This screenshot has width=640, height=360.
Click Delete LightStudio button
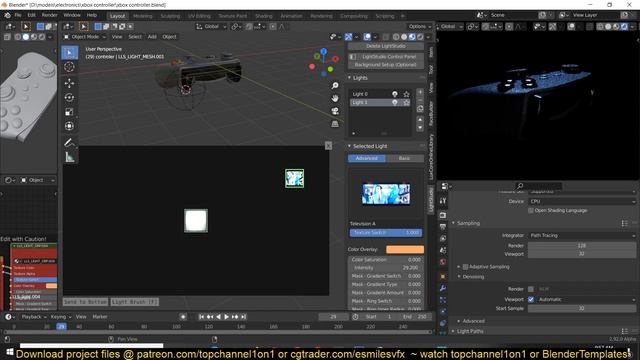point(386,46)
